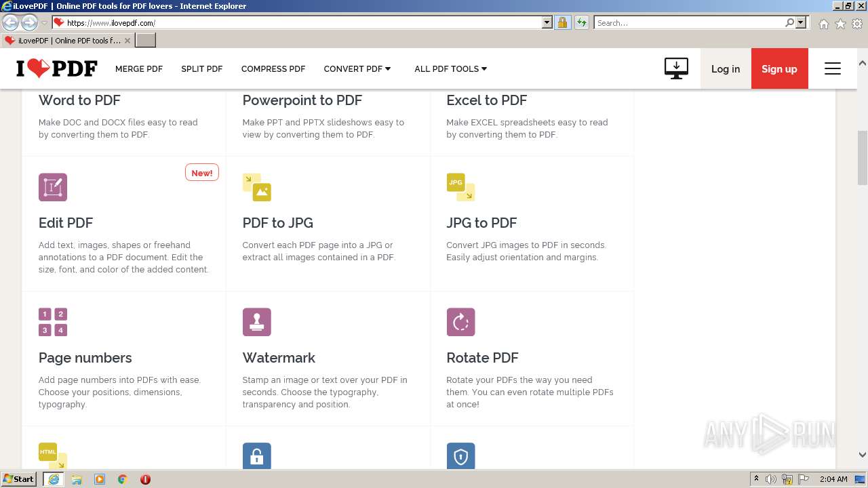The image size is (868, 488).
Task: Expand the CONVERT PDF dropdown
Action: [357, 68]
